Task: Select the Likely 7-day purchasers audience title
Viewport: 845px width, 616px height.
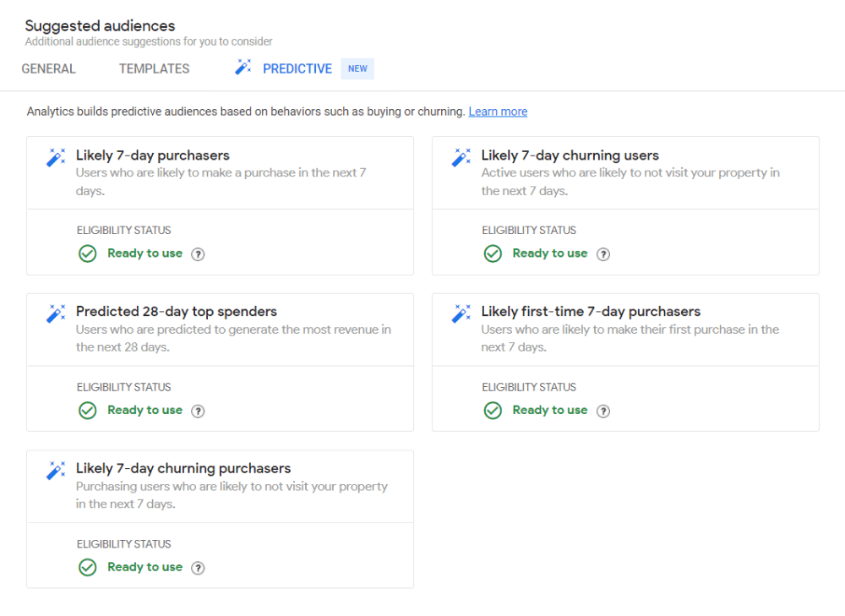Action: (x=152, y=155)
